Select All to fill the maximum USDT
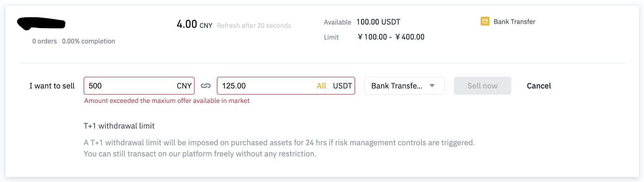 pos(321,86)
